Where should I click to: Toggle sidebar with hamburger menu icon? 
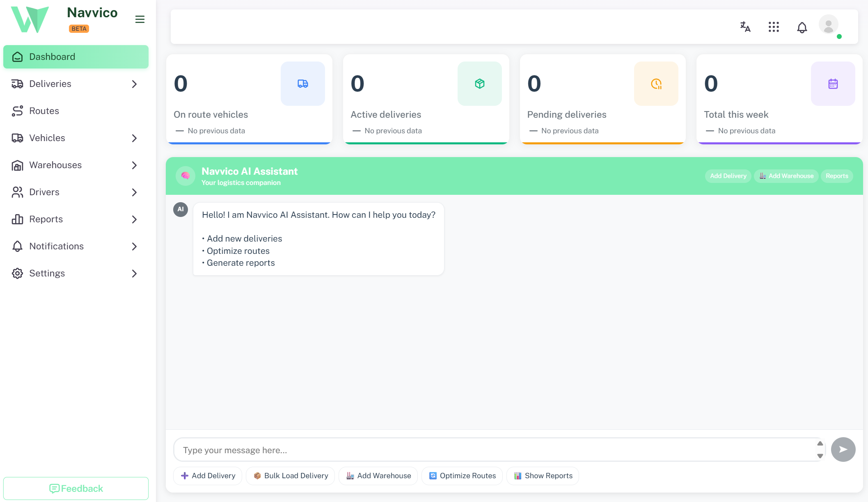(140, 19)
